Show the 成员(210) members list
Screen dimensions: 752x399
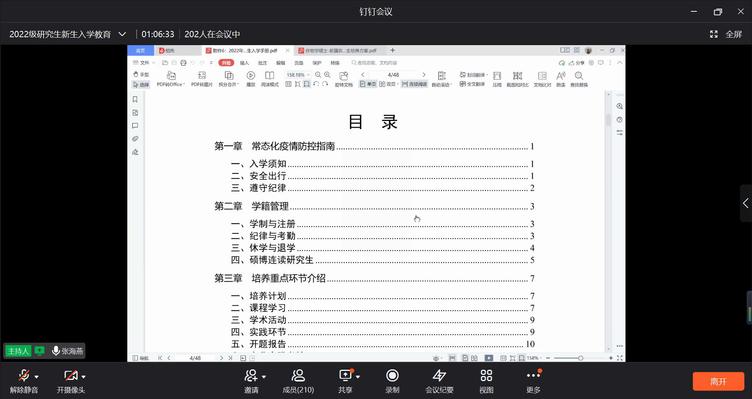click(x=298, y=381)
